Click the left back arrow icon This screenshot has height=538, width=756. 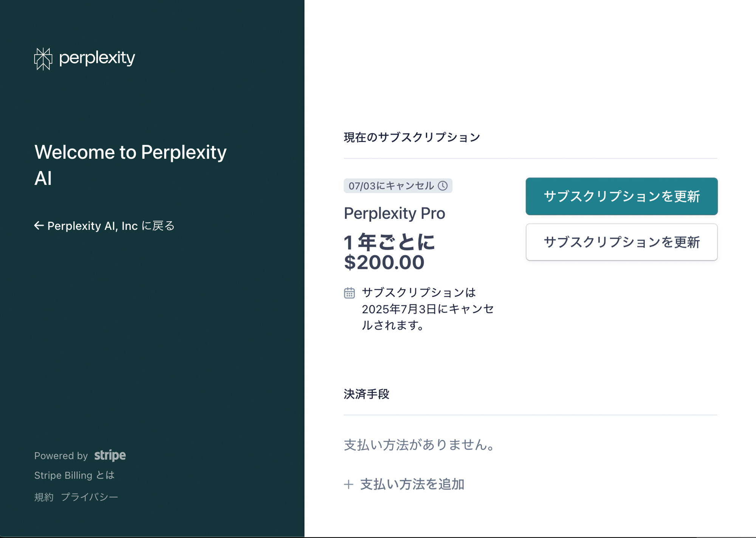(x=39, y=226)
